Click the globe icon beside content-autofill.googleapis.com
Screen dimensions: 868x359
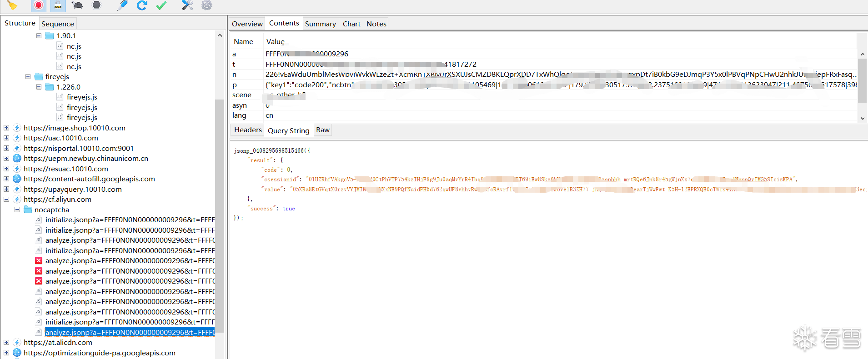(x=17, y=179)
